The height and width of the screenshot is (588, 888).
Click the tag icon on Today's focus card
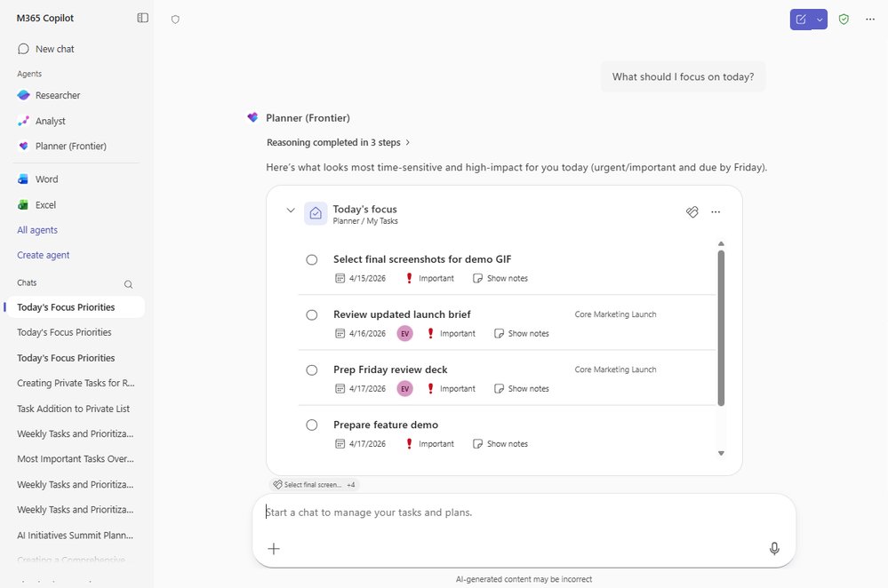pyautogui.click(x=692, y=211)
